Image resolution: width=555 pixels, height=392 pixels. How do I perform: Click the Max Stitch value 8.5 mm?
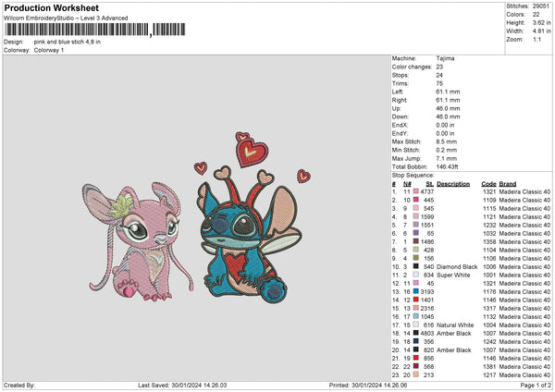coord(447,141)
